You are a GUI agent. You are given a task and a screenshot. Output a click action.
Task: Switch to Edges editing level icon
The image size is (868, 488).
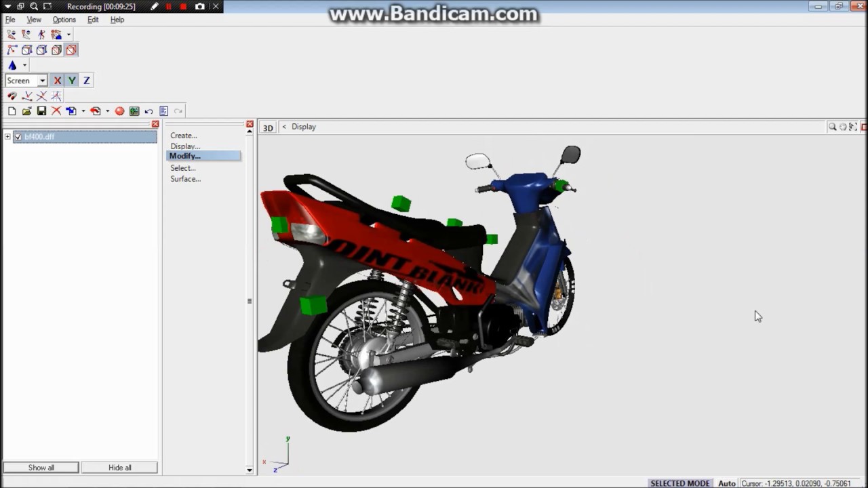click(27, 49)
